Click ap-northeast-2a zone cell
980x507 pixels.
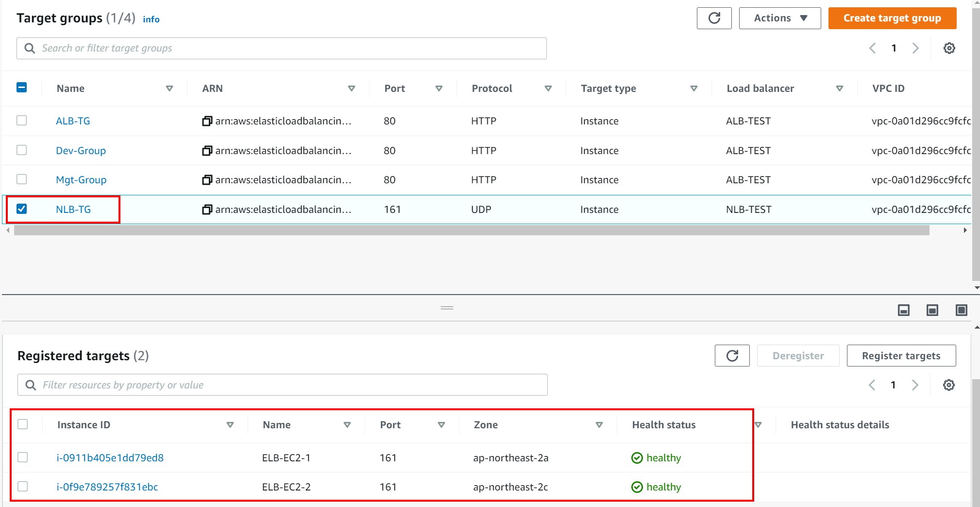pyautogui.click(x=510, y=458)
